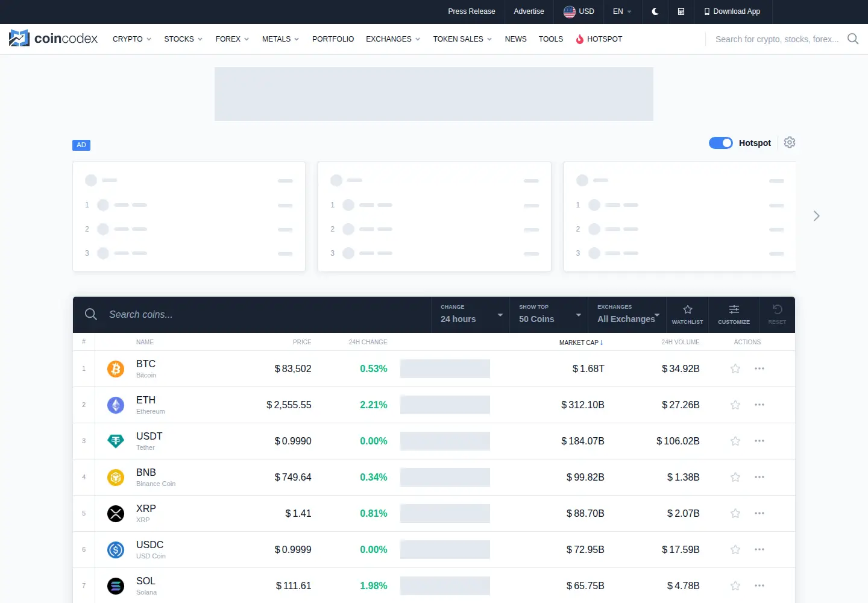Click the Bitcoin name under BTC
The height and width of the screenshot is (603, 868).
[146, 375]
